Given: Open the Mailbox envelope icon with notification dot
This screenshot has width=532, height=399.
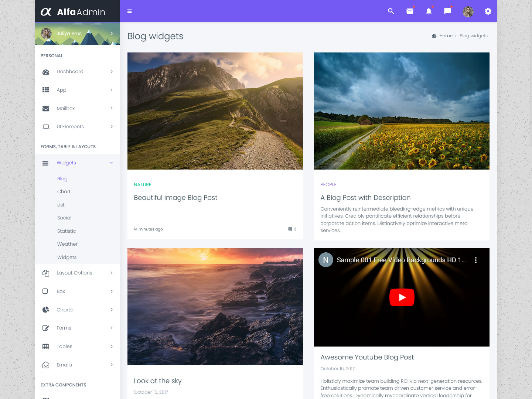Looking at the screenshot, I should click(x=410, y=11).
